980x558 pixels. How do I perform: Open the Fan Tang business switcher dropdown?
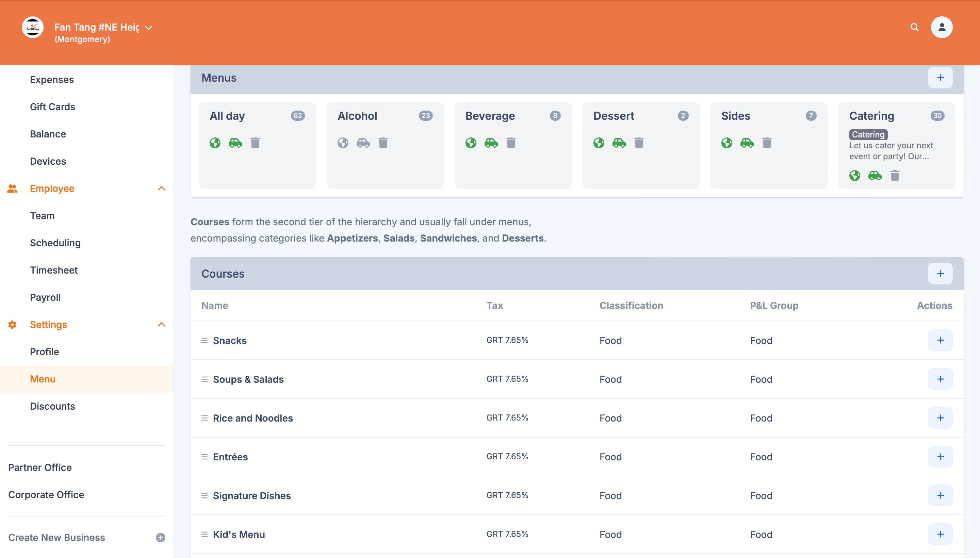tap(149, 27)
